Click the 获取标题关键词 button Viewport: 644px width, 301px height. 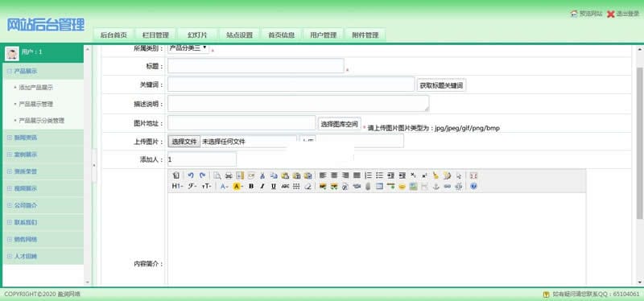coord(441,85)
